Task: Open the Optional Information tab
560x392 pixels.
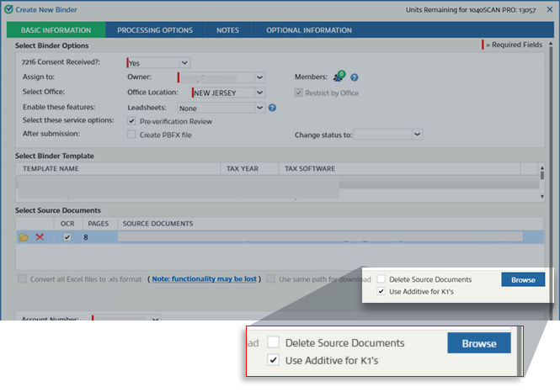Action: pyautogui.click(x=309, y=30)
